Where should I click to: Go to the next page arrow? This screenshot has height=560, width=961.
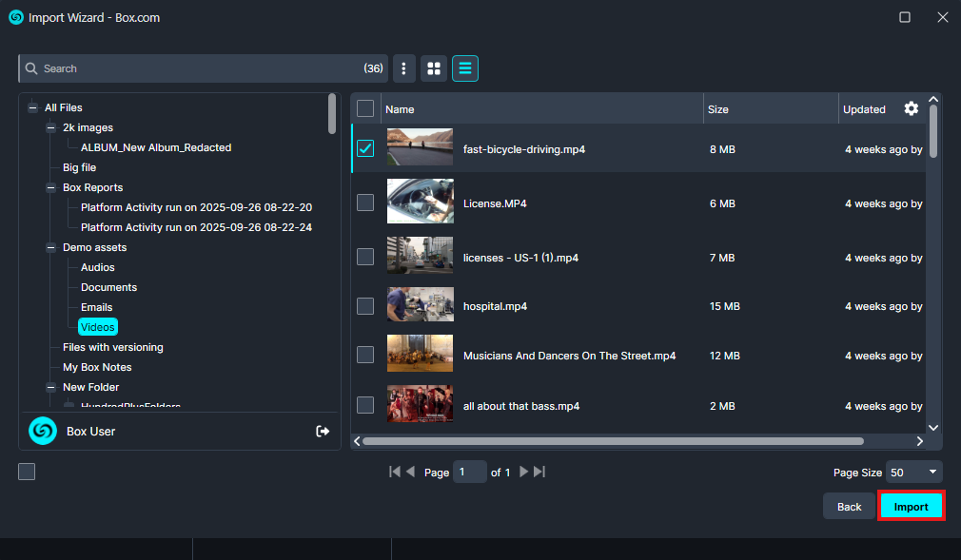[523, 472]
